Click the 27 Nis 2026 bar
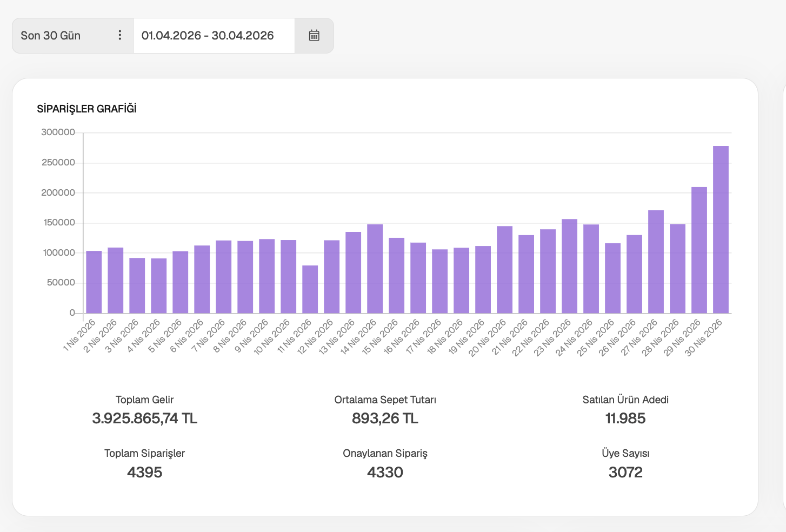 click(656, 262)
